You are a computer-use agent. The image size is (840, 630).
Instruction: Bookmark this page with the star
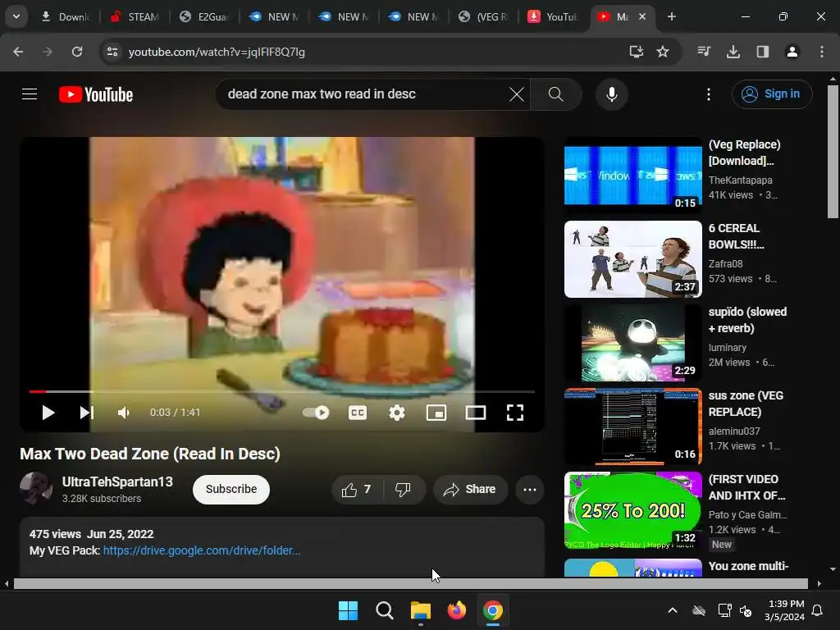tap(663, 52)
